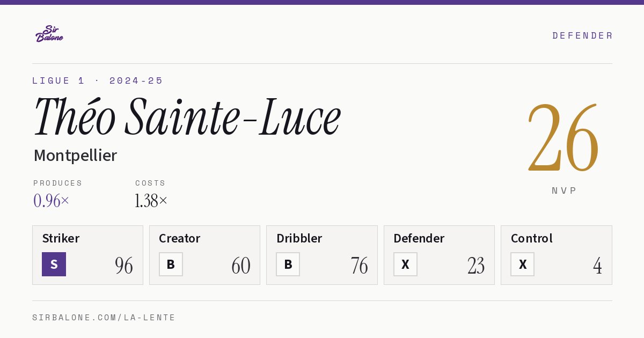This screenshot has height=338, width=644.
Task: Click the Striker score 96
Action: (124, 266)
